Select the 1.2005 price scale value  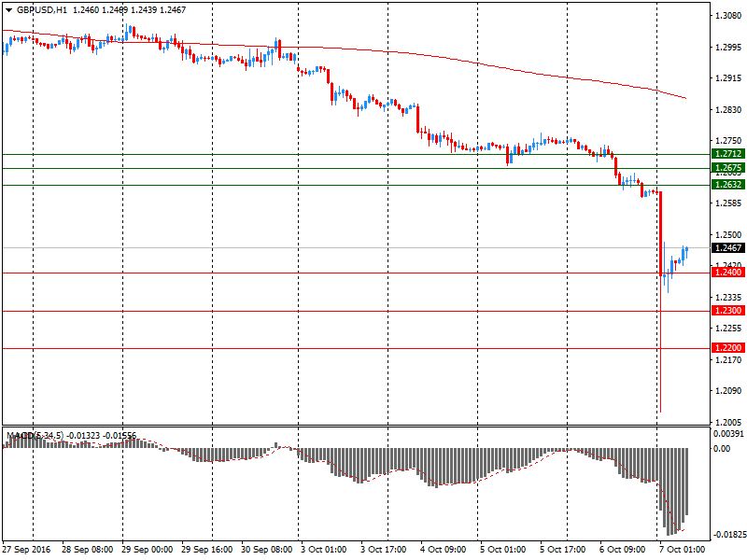click(728, 423)
